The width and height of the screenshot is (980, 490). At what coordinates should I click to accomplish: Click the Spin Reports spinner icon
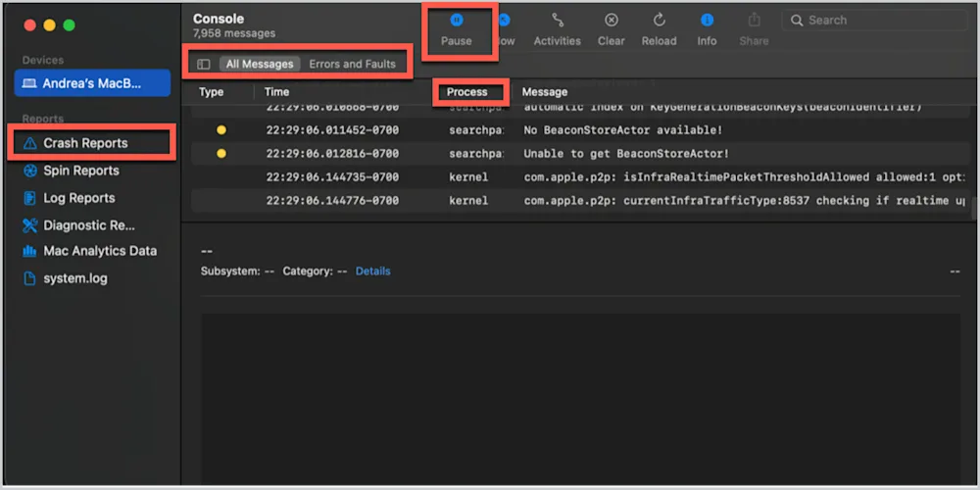[x=29, y=171]
